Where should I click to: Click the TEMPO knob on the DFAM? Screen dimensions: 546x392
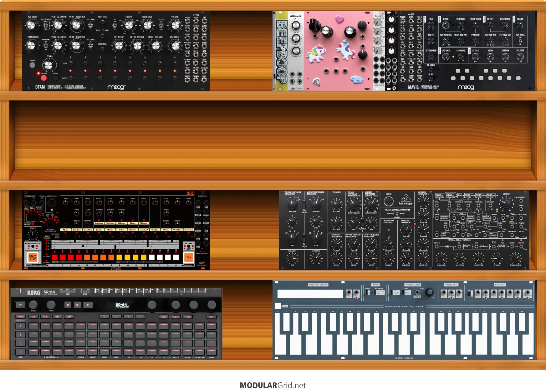tap(48, 65)
